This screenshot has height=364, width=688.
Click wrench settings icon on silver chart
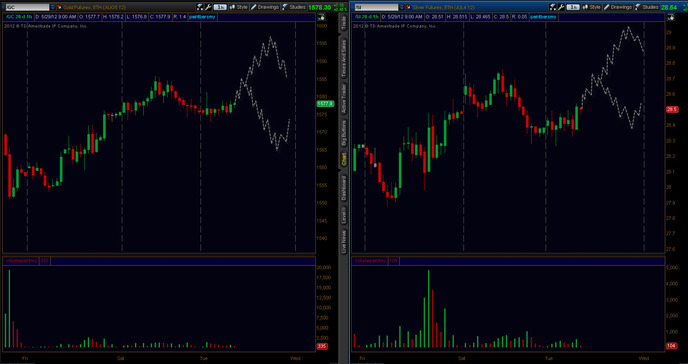[x=561, y=7]
